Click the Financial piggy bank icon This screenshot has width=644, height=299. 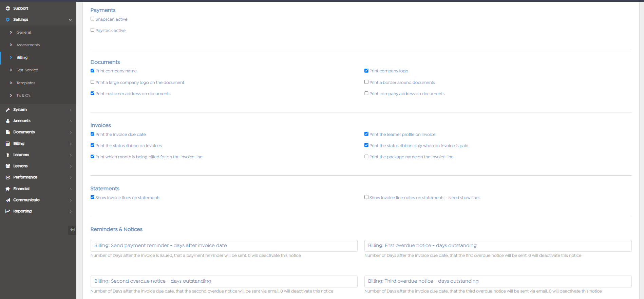pyautogui.click(x=8, y=189)
